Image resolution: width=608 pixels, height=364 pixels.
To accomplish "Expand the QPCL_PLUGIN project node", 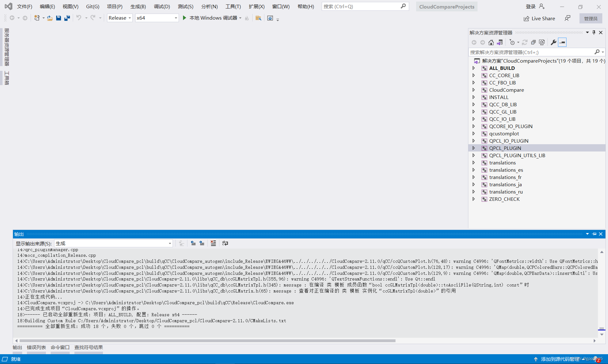I will (x=474, y=148).
